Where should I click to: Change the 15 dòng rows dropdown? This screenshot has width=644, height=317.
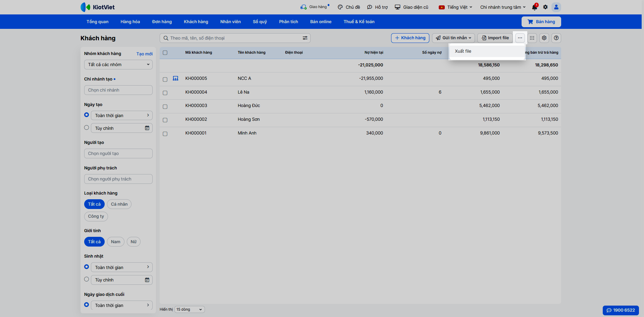[x=190, y=309]
